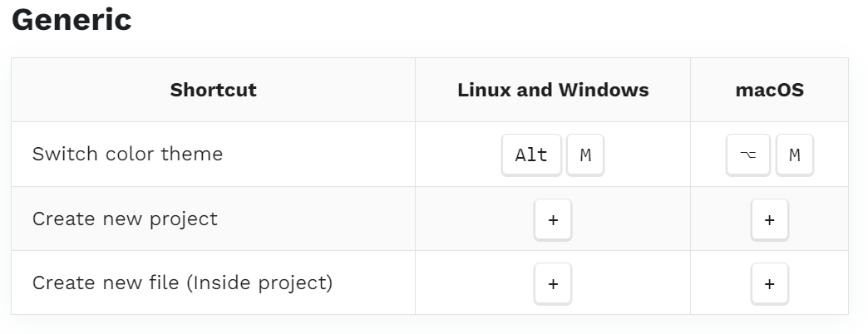
Task: Click plus key for Create new project, macOS column
Action: click(769, 219)
